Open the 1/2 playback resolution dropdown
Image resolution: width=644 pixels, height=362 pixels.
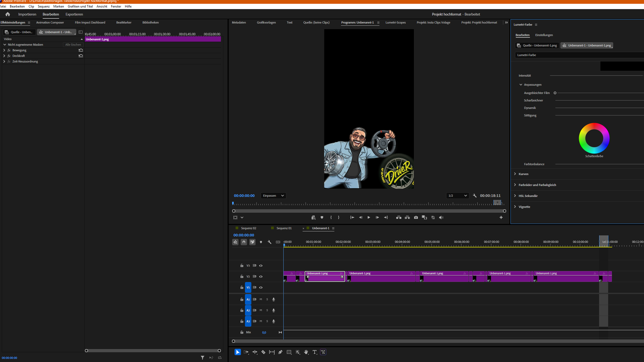(x=458, y=196)
